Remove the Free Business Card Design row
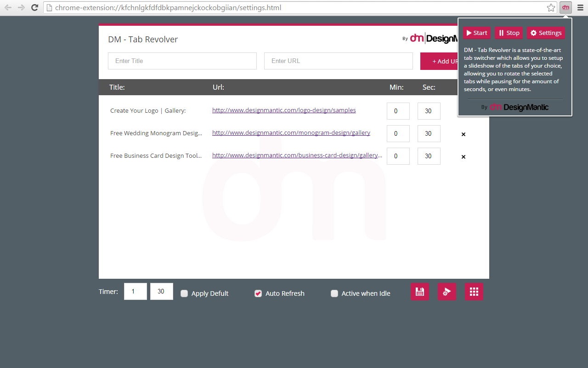This screenshot has height=368, width=588. point(464,157)
